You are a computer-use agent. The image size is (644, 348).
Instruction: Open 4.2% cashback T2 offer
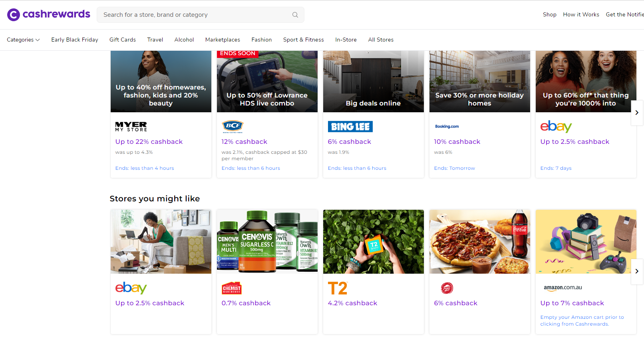tap(352, 303)
